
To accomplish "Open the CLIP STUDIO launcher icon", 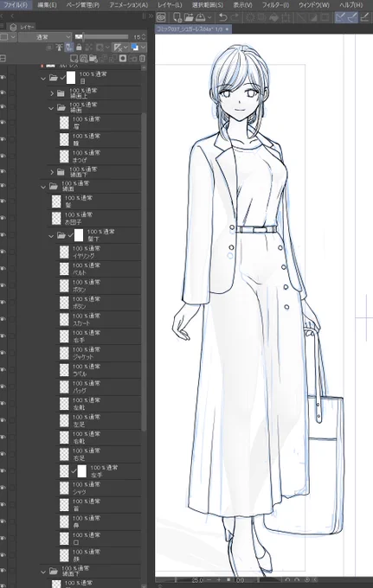I will point(161,17).
